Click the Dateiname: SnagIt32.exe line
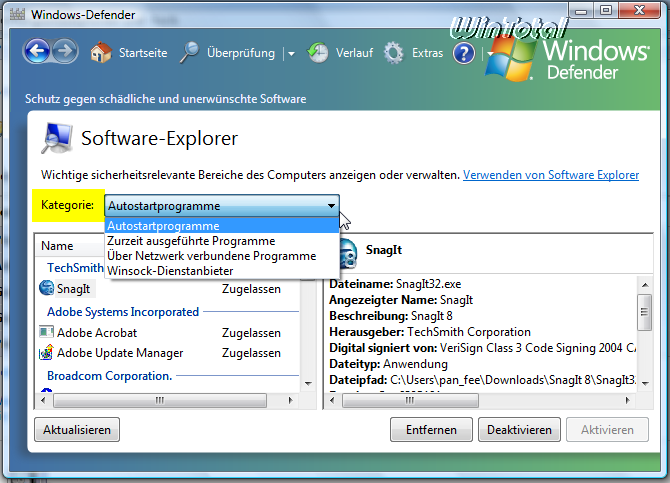 click(x=395, y=284)
